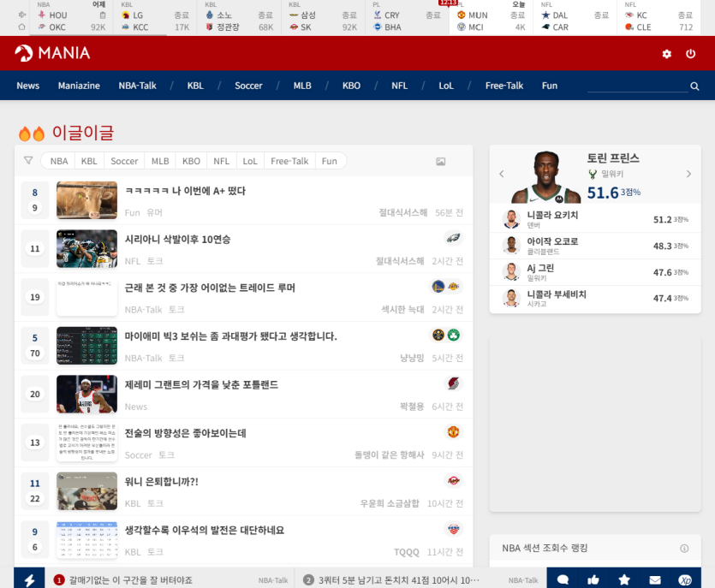Viewport: 715px width, 588px height.
Task: Go to Maniazine in the navigation bar
Action: (x=79, y=86)
